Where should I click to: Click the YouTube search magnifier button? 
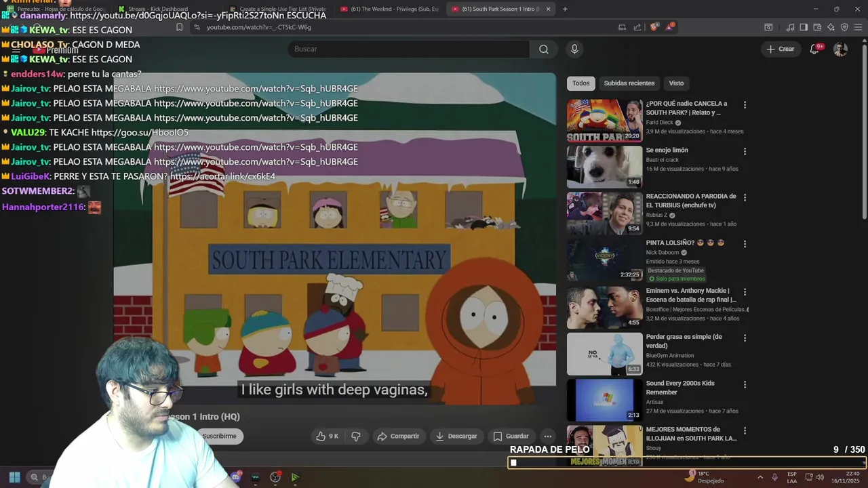pos(544,49)
